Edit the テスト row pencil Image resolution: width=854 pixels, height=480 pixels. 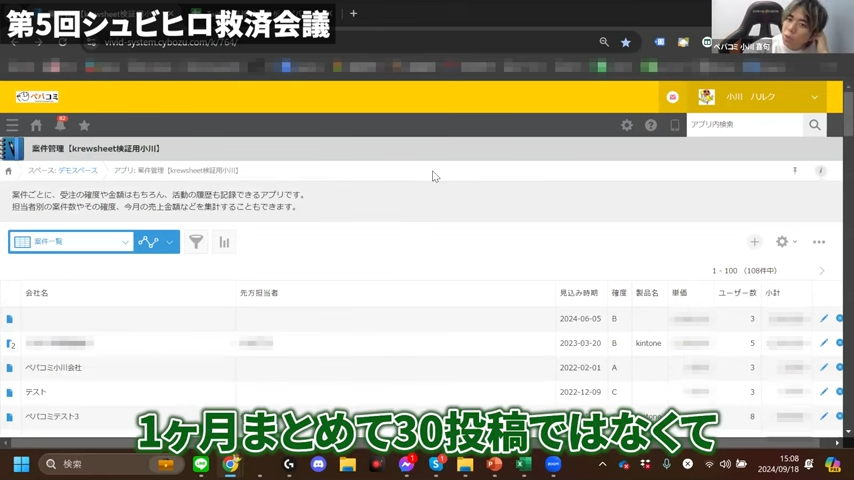click(824, 392)
